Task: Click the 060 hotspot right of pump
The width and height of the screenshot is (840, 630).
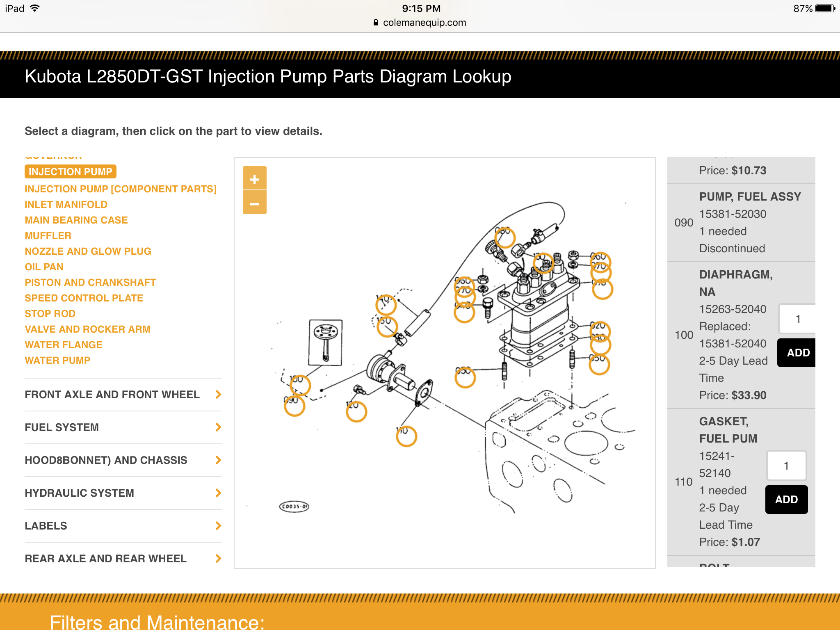Action: pos(600,262)
